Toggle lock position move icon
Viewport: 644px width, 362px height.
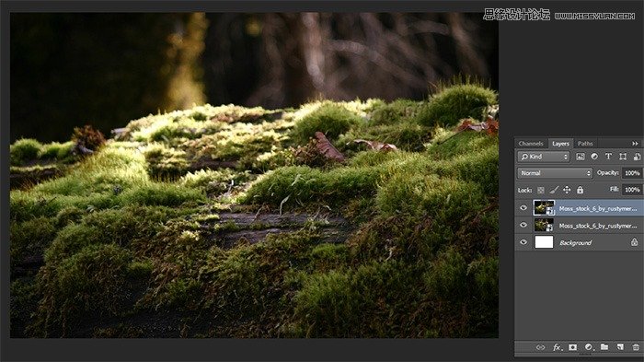(567, 190)
